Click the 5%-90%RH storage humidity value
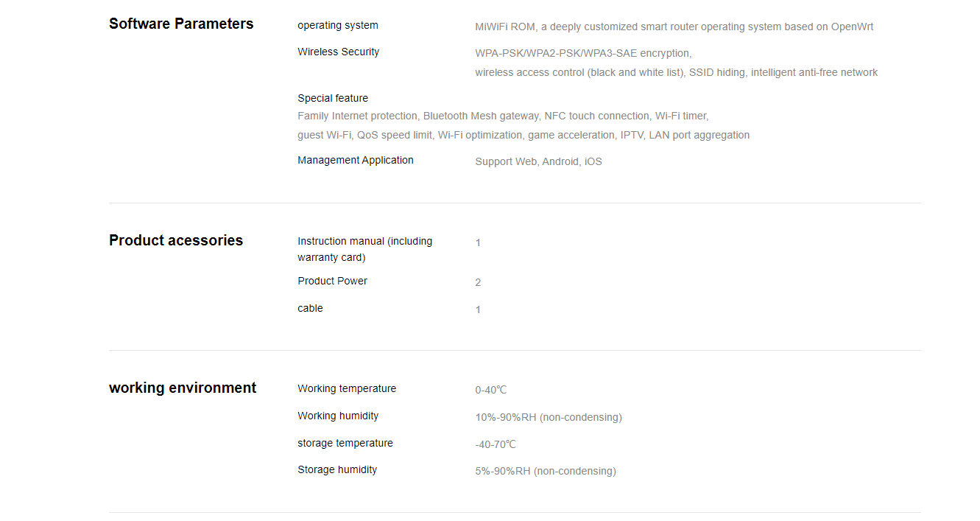The width and height of the screenshot is (980, 521). coord(546,471)
